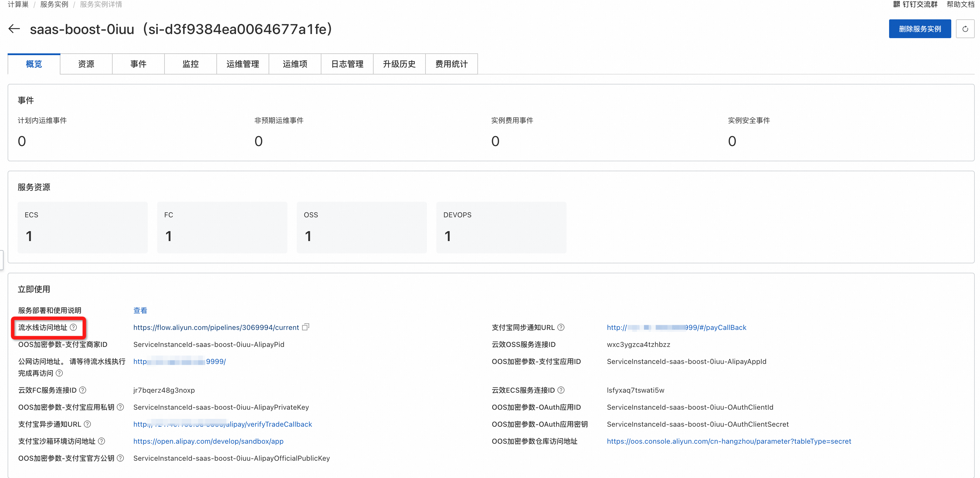Go to 服务实例 in breadcrumb
This screenshot has width=980, height=478.
(x=54, y=5)
